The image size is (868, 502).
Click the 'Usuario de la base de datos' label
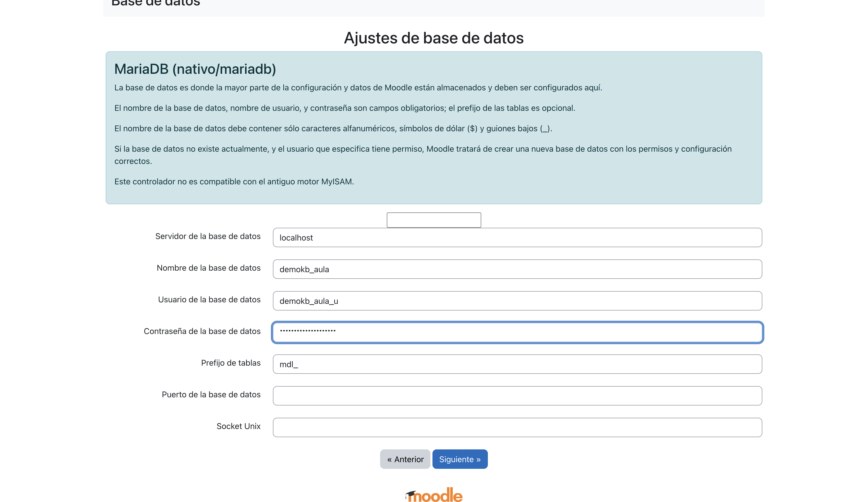(x=209, y=300)
